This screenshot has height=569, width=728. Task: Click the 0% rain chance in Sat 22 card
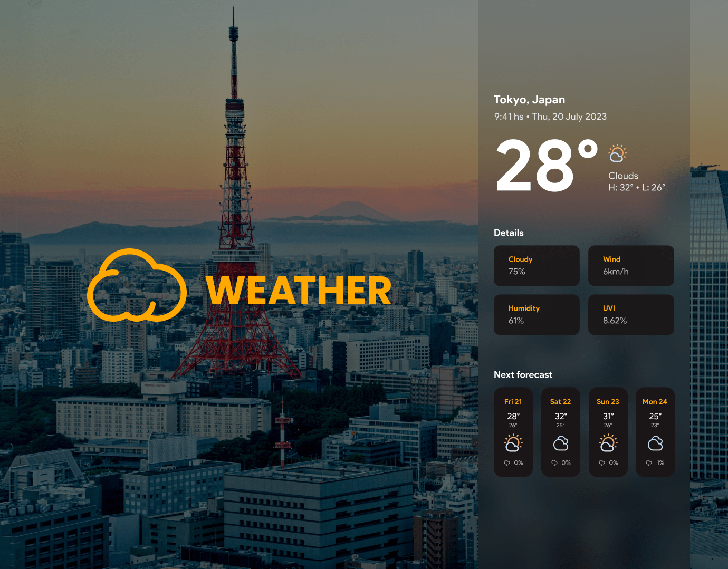(566, 462)
